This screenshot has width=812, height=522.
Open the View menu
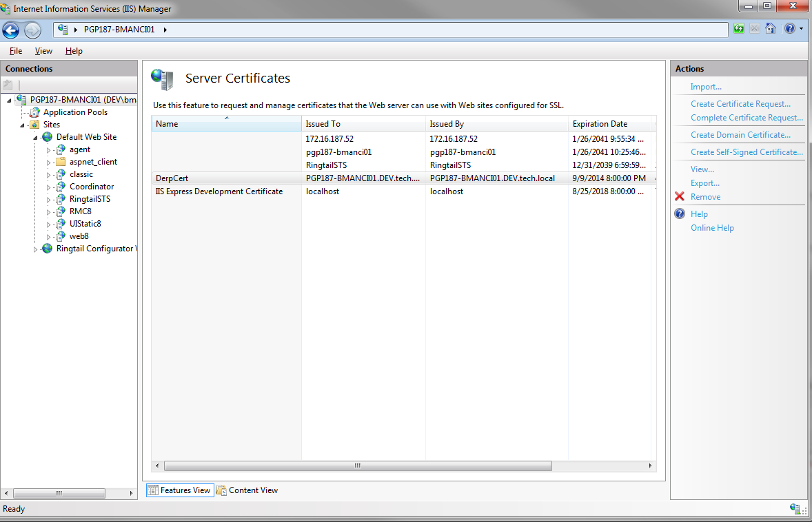coord(43,51)
